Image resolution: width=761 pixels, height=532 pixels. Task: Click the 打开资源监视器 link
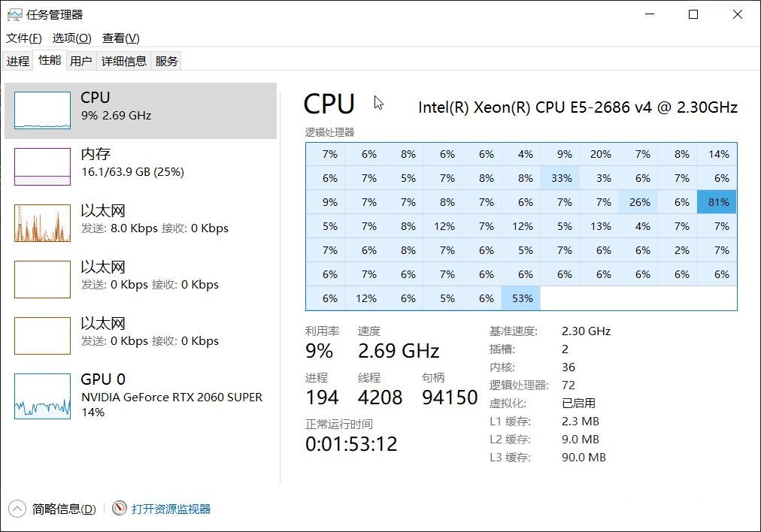coord(171,509)
